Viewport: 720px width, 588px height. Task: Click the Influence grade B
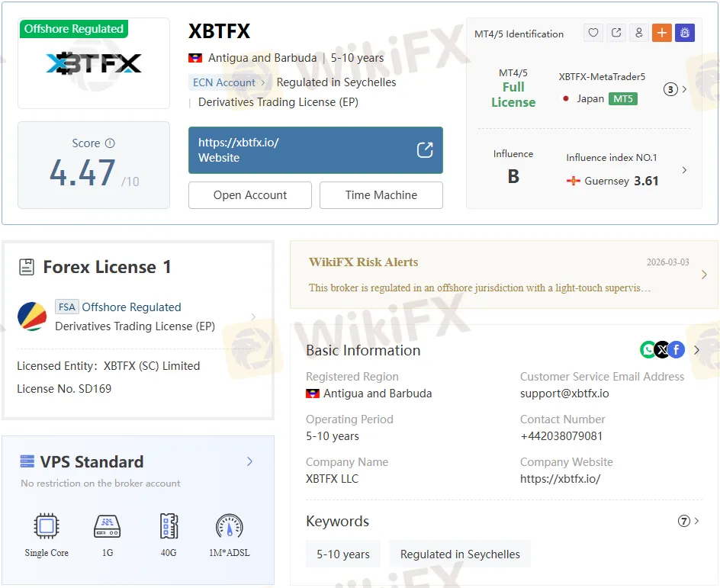pyautogui.click(x=513, y=176)
